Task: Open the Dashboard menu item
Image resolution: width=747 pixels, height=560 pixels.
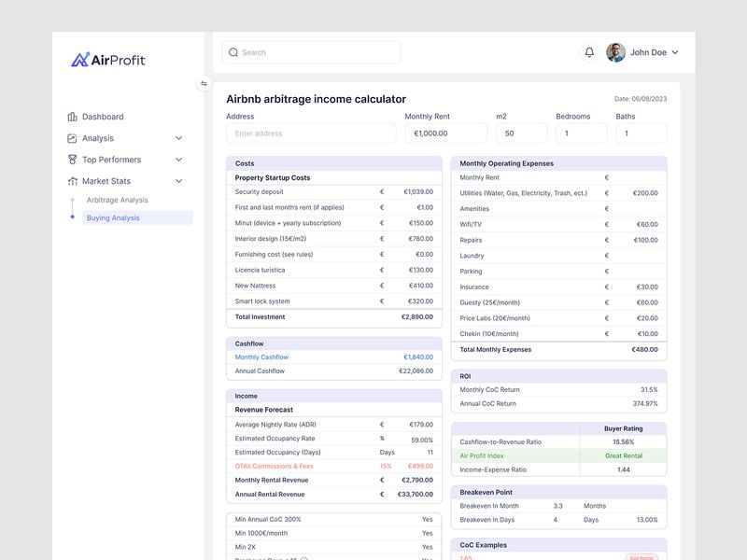Action: pos(103,117)
